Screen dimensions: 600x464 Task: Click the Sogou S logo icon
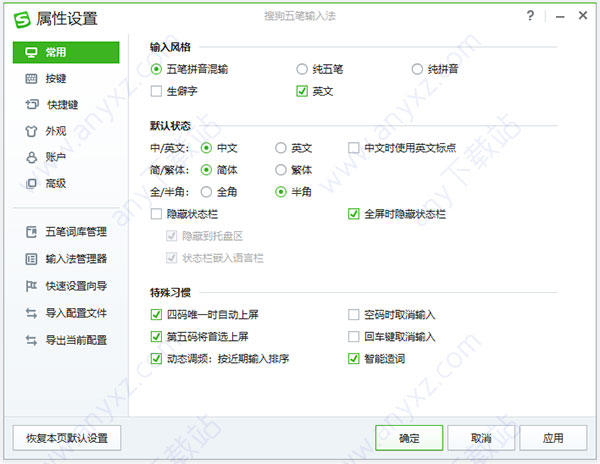coord(22,19)
